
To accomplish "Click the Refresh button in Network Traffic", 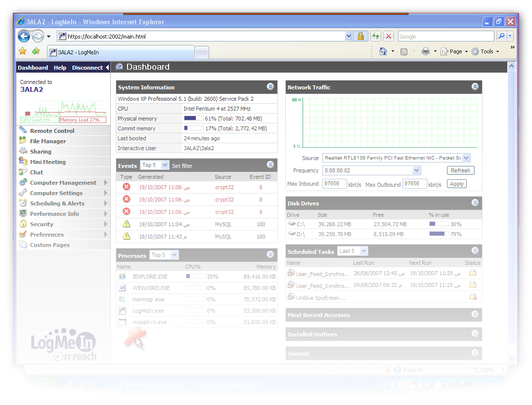I will click(460, 170).
